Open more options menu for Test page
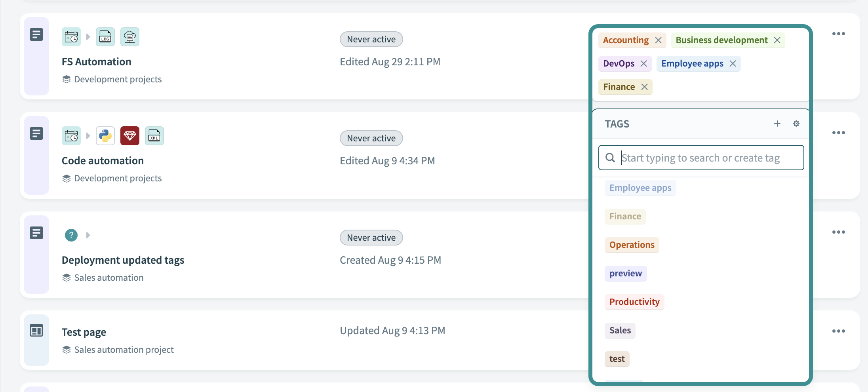The height and width of the screenshot is (392, 868). tap(838, 331)
